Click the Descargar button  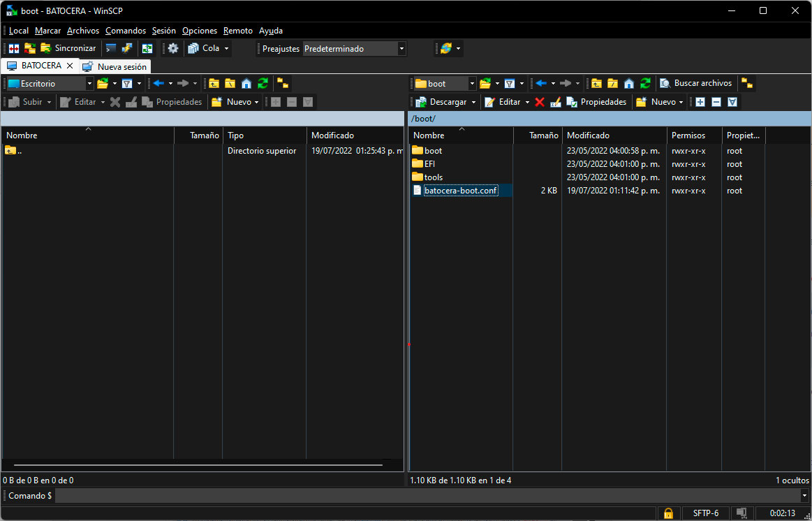click(x=441, y=102)
